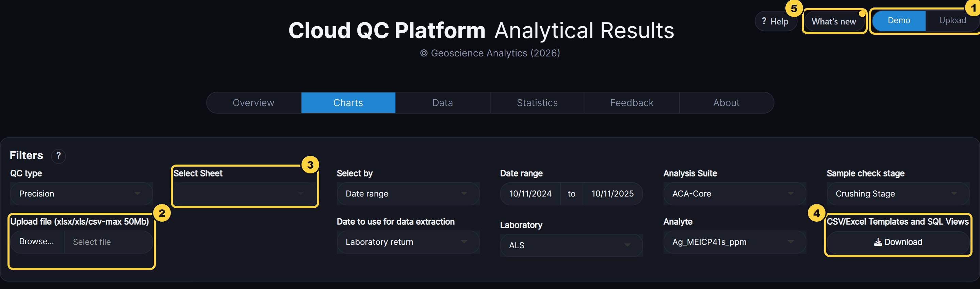
Task: Open the Analysis Suite dropdown
Action: [735, 193]
